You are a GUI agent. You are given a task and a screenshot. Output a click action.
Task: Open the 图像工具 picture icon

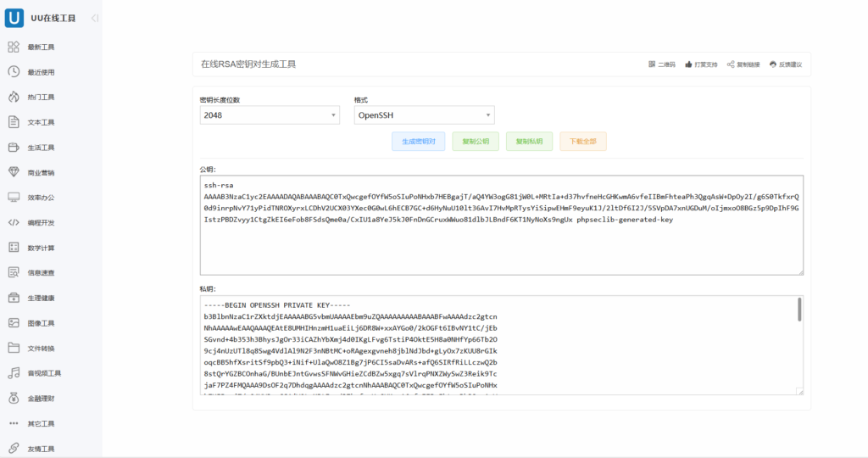tap(14, 323)
